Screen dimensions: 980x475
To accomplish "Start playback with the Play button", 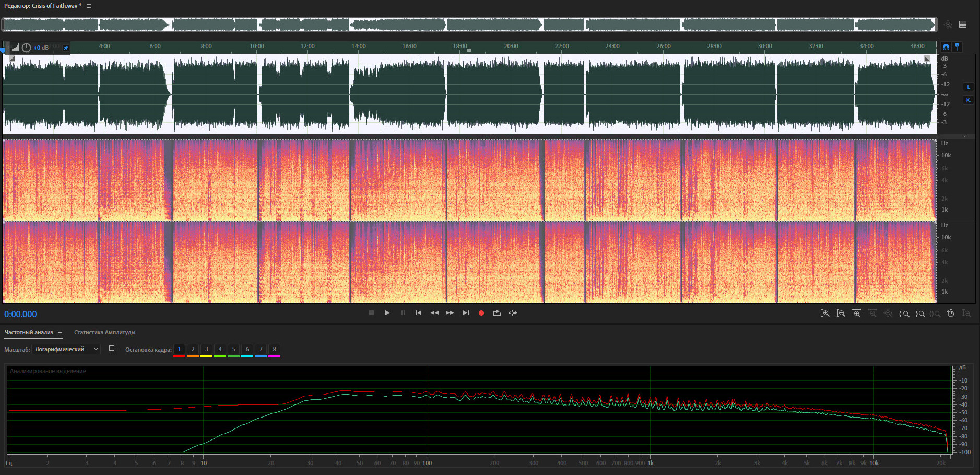I will 387,313.
